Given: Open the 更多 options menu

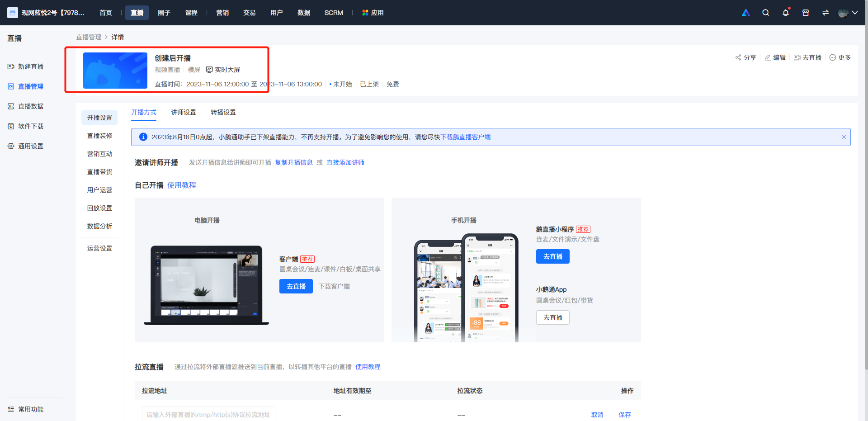Looking at the screenshot, I should 840,57.
